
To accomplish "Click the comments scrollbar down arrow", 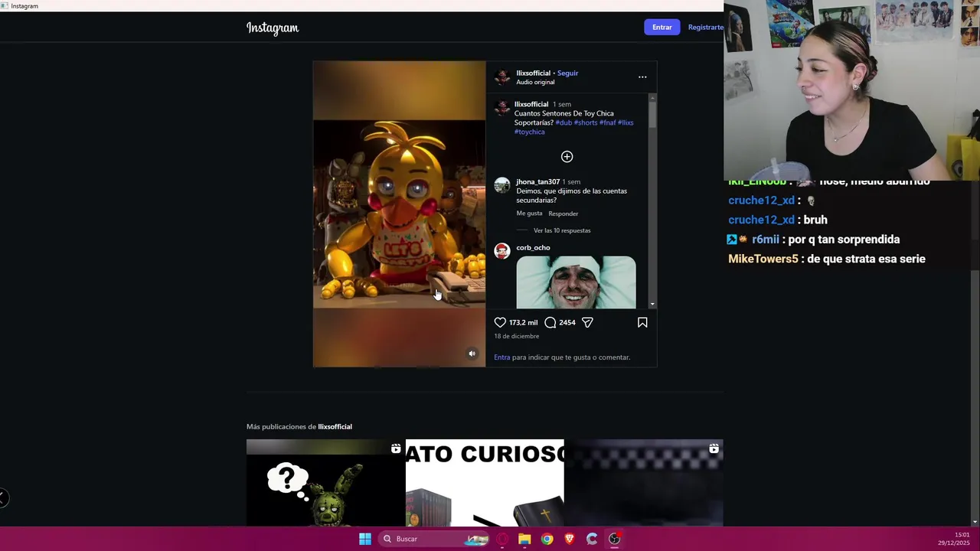I will click(652, 304).
